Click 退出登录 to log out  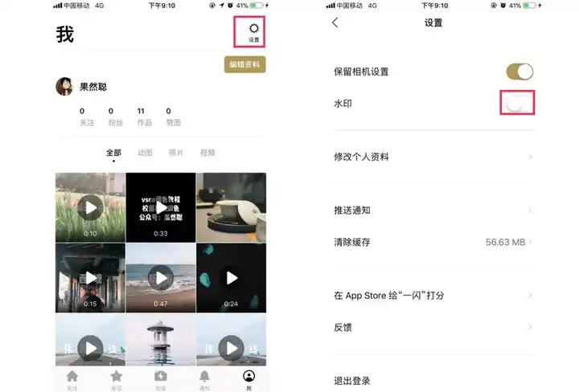point(352,381)
